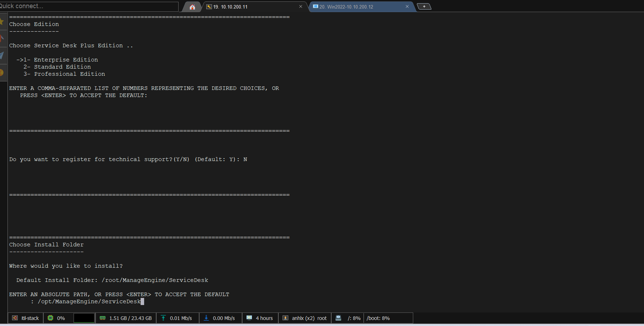Screen dimensions: 644x326
Task: Click the CPU usage graph in status bar
Action: [84, 318]
